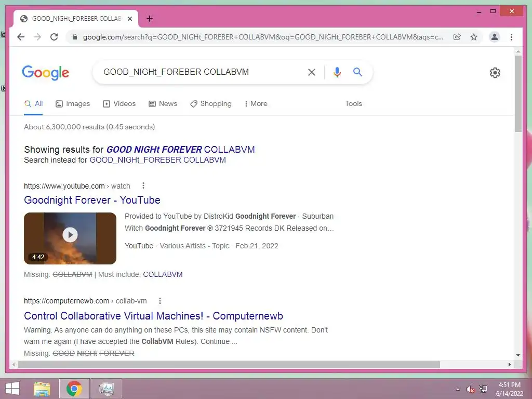Open the Chrome profile avatar
This screenshot has height=399, width=532.
click(x=495, y=37)
